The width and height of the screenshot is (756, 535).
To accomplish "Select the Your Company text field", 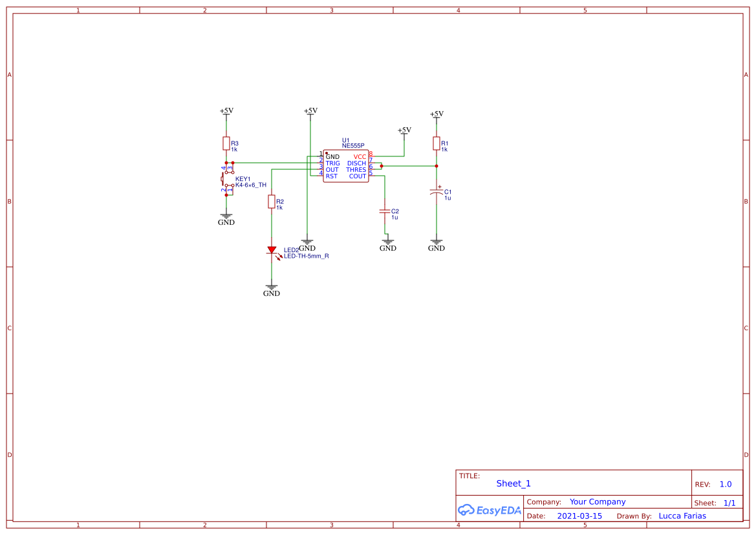I will (x=598, y=502).
